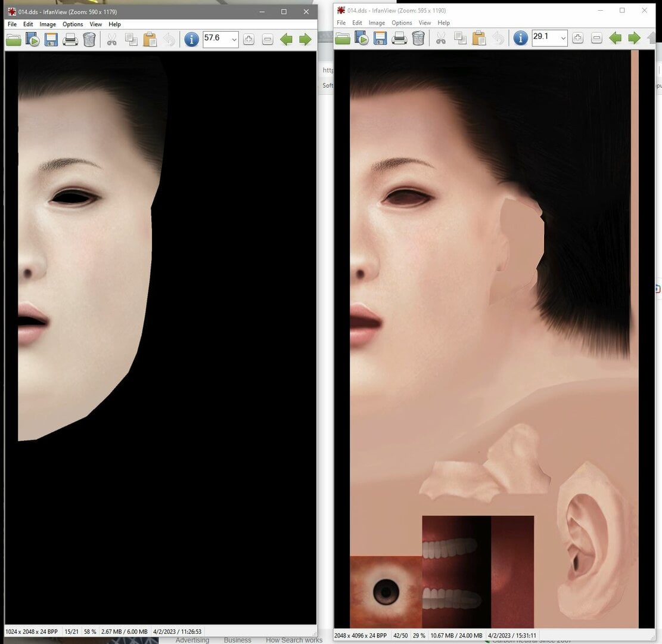Click Paste clipboard icon in left IrfanView window
The width and height of the screenshot is (662, 644).
(x=150, y=40)
